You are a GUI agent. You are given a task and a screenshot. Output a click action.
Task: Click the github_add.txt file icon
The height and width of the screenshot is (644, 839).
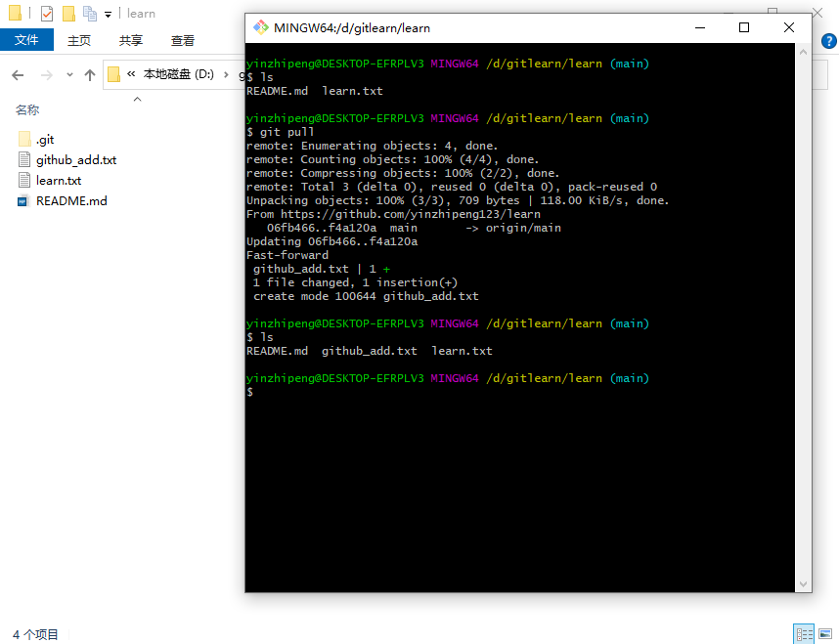pyautogui.click(x=24, y=159)
